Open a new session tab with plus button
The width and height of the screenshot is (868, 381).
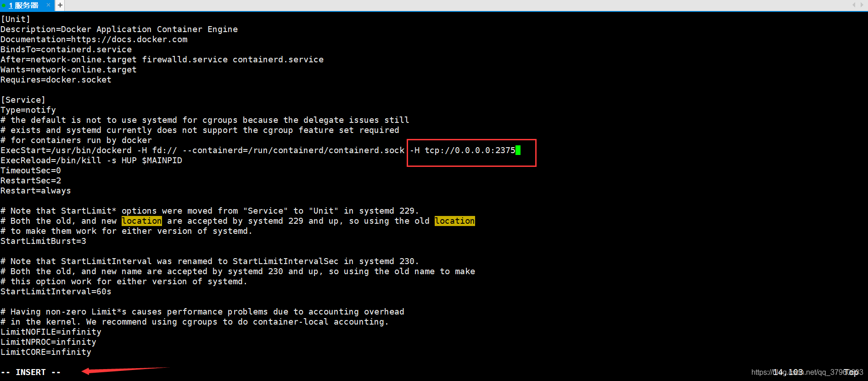60,6
